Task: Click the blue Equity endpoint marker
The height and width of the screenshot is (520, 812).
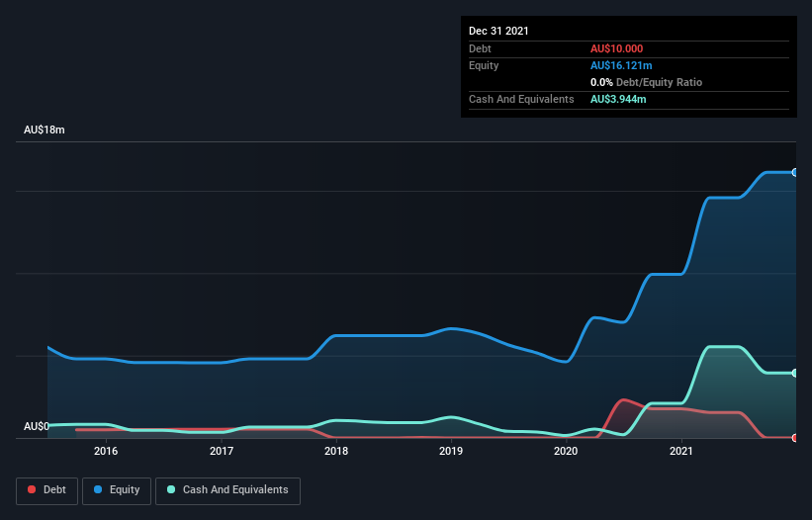Action: (x=795, y=172)
